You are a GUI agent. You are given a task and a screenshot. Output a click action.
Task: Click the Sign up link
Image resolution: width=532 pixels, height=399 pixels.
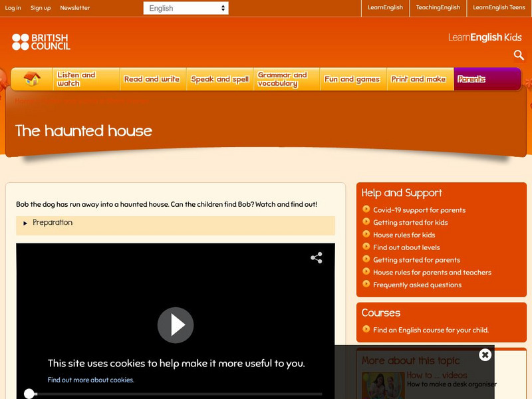click(41, 8)
